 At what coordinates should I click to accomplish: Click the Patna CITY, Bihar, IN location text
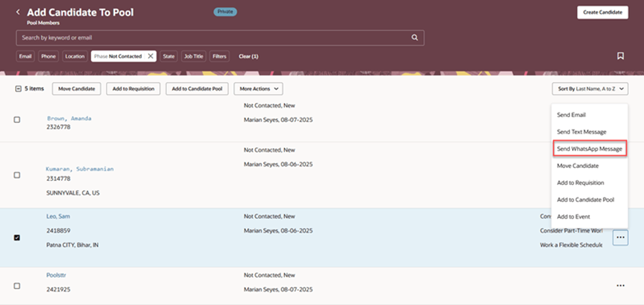coord(73,245)
